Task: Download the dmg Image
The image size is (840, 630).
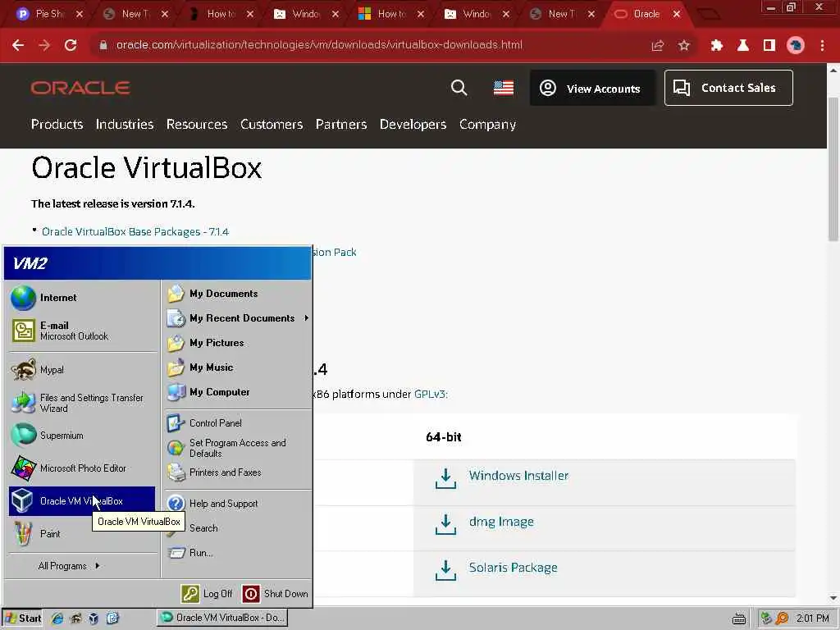Action: coord(501,522)
